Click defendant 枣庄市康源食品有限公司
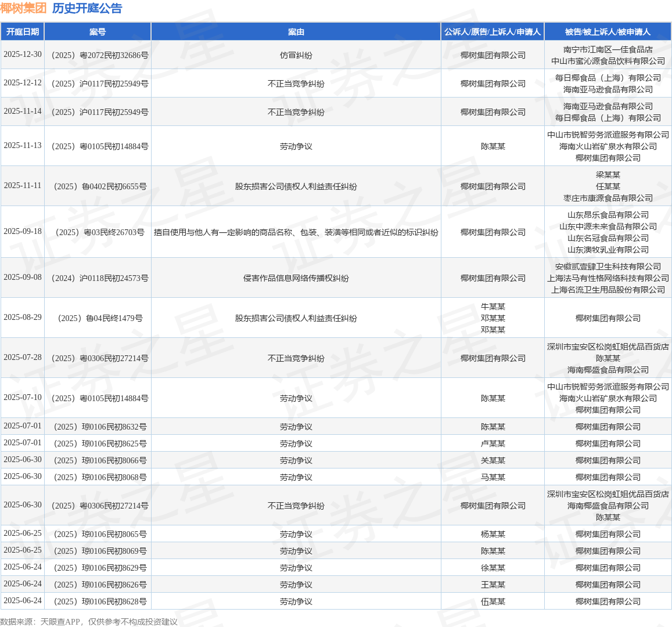Screen dimensions: 672x627 pyautogui.click(x=608, y=198)
